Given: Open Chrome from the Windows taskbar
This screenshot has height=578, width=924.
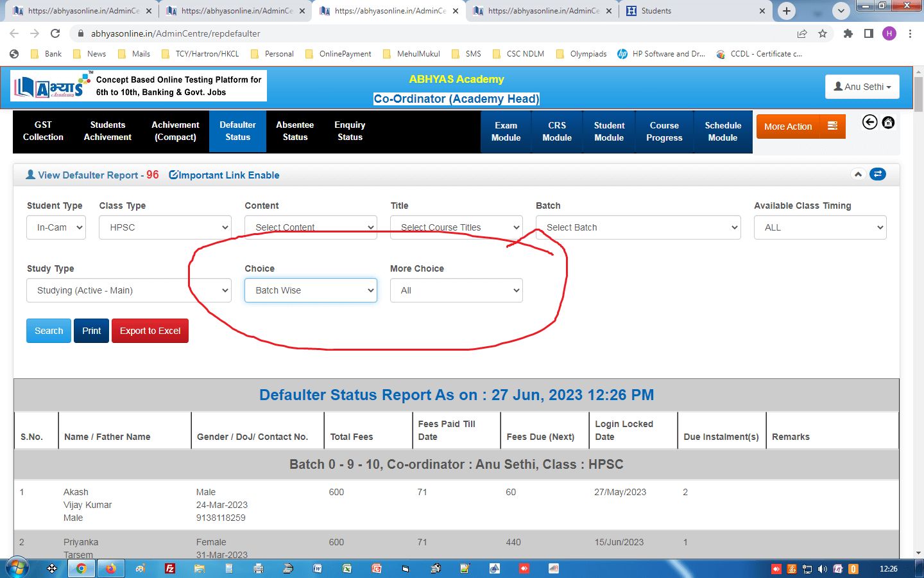Looking at the screenshot, I should pos(81,568).
